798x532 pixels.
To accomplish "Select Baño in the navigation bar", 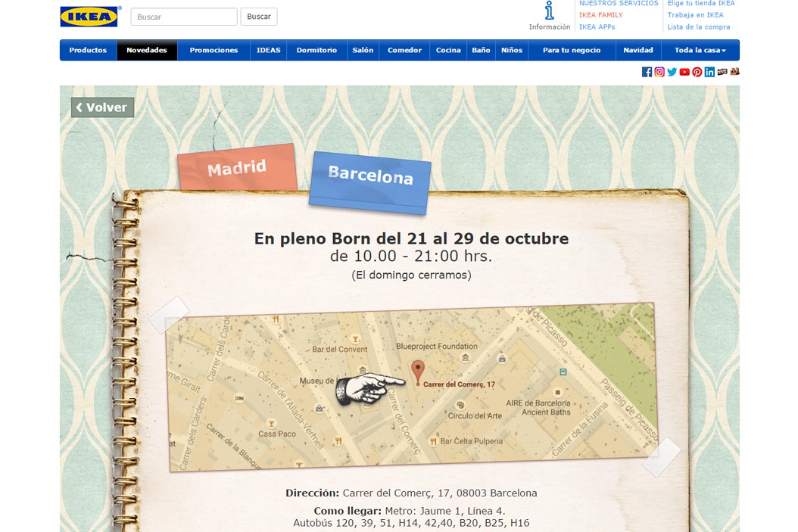I will (481, 51).
